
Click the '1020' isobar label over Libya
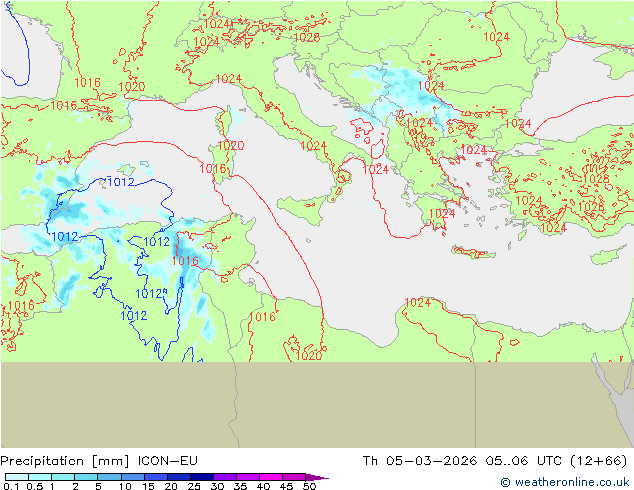point(309,355)
